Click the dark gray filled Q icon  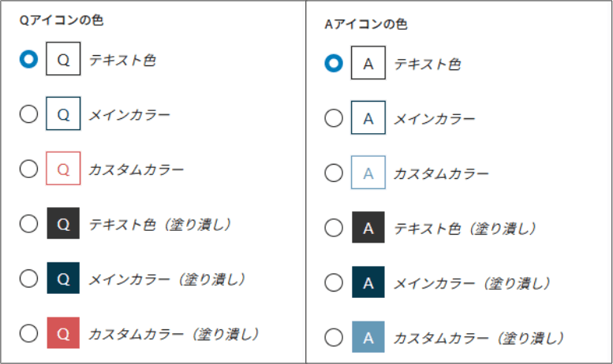pos(64,224)
